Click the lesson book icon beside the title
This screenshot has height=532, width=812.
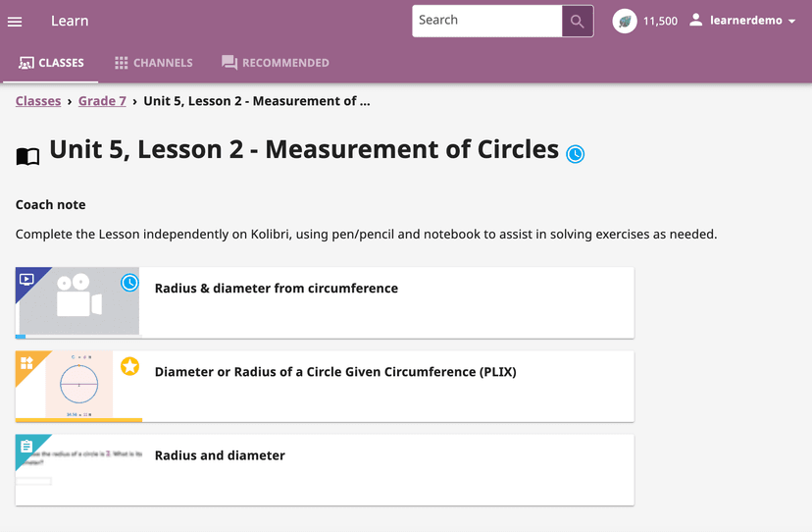[x=28, y=156]
